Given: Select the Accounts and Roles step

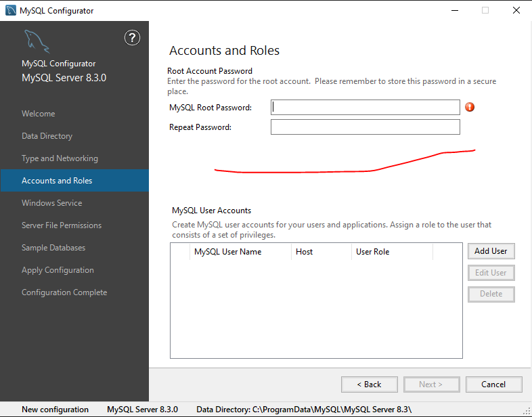Looking at the screenshot, I should [74, 181].
